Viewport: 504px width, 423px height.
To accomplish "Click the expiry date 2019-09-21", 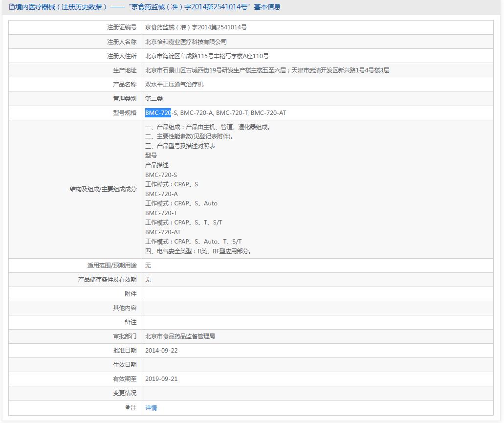I will point(161,379).
